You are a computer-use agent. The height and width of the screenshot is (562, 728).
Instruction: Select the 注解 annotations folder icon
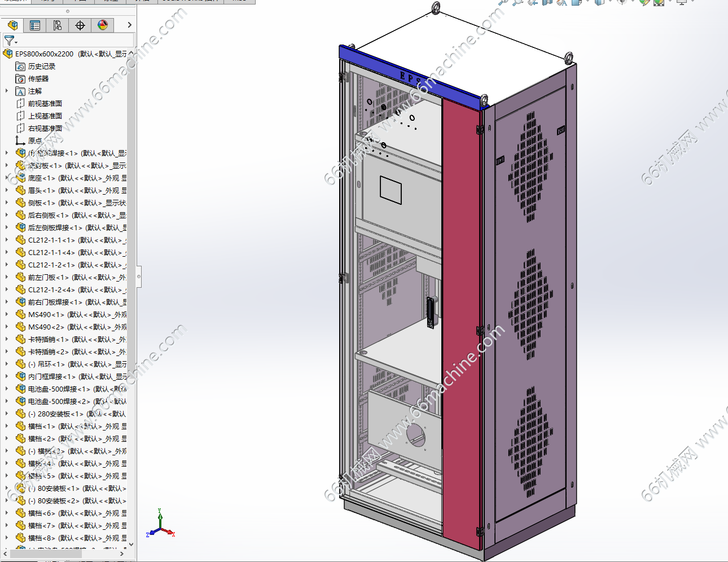20,91
